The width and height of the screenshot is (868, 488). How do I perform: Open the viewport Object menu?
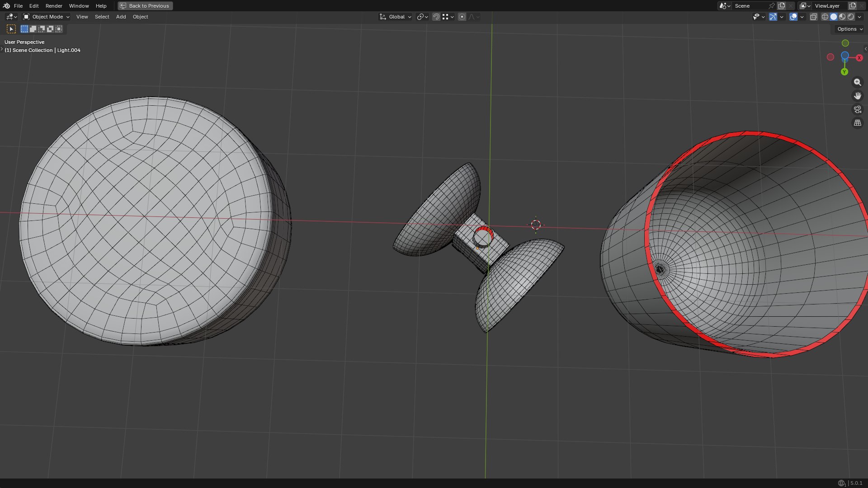[x=140, y=17]
